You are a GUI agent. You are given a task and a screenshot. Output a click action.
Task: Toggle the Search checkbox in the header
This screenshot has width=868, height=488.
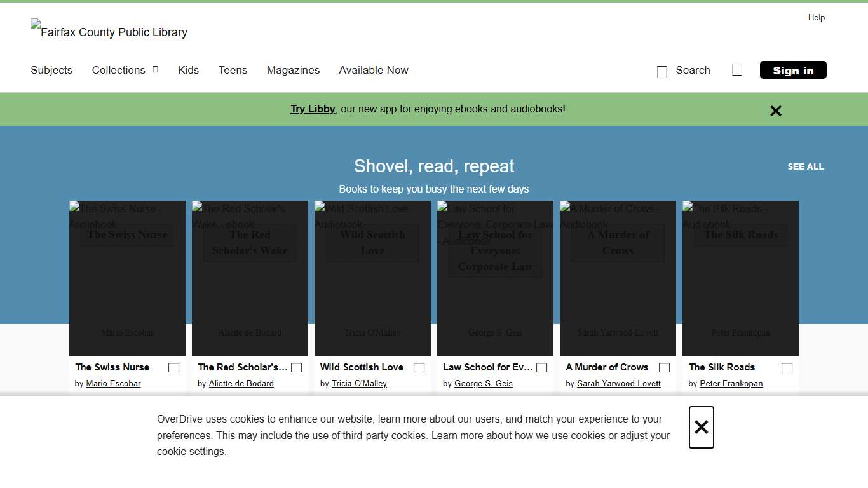pyautogui.click(x=661, y=72)
